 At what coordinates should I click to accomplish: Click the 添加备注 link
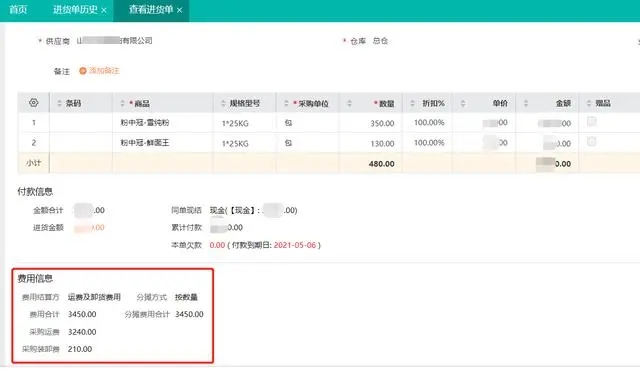pyautogui.click(x=104, y=71)
